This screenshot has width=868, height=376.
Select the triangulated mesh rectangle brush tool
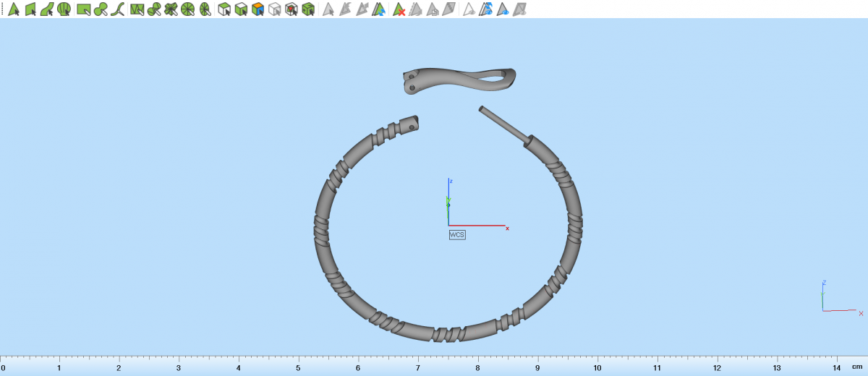tap(137, 9)
